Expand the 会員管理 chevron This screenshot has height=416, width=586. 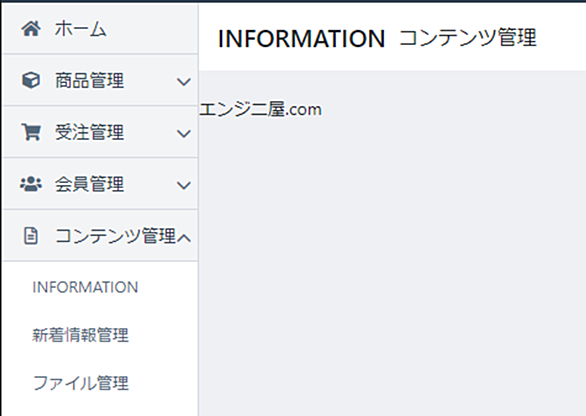pos(183,185)
